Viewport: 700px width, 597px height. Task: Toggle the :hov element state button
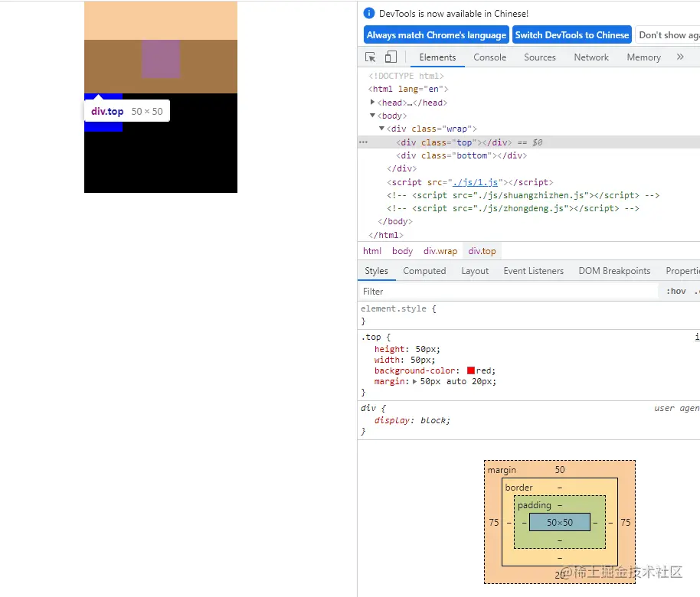pos(676,291)
